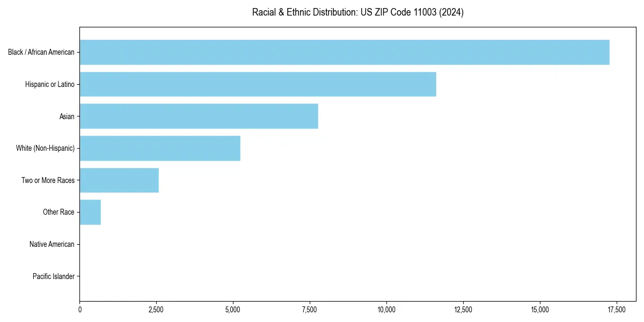This screenshot has width=644, height=322.
Task: Select the Hispanic or Latino bar
Action: (x=258, y=84)
